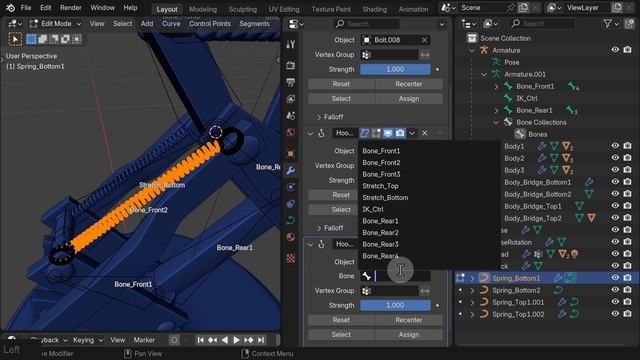Image resolution: width=640 pixels, height=360 pixels.
Task: Click the Bone input field
Action: coord(395,276)
